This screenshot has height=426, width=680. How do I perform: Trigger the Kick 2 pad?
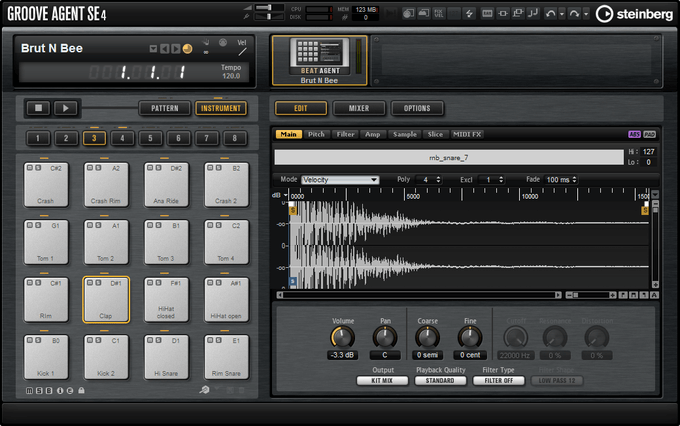coord(106,357)
